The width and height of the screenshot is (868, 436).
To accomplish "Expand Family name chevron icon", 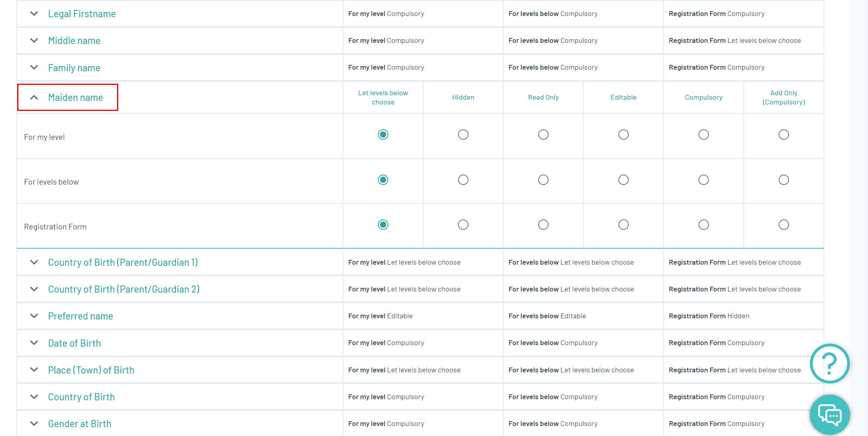I will click(34, 67).
